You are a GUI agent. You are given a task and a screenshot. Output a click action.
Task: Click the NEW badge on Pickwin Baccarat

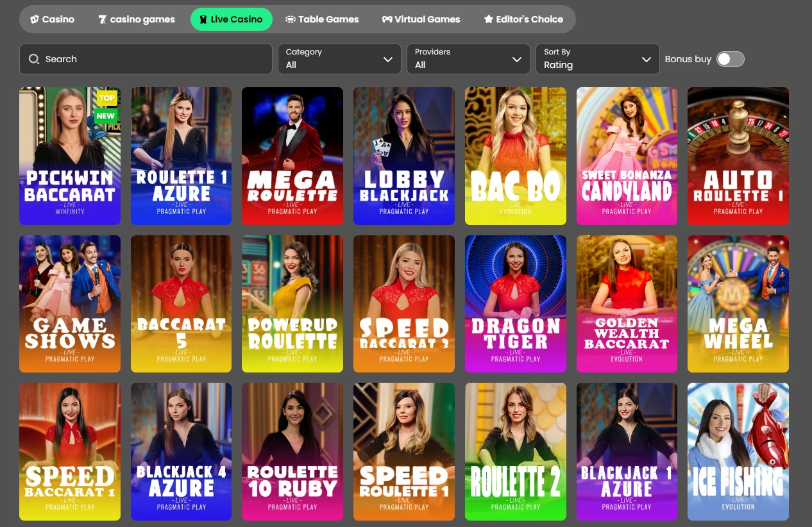tap(105, 116)
